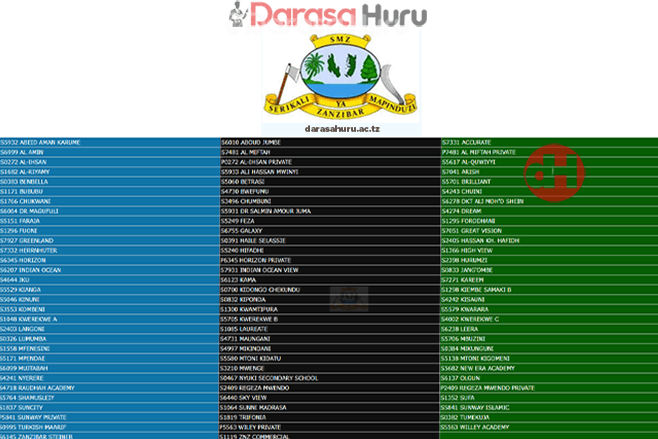The image size is (658, 439).
Task: Select S0272 AL-IHSAN in blue column
Action: pos(24,162)
